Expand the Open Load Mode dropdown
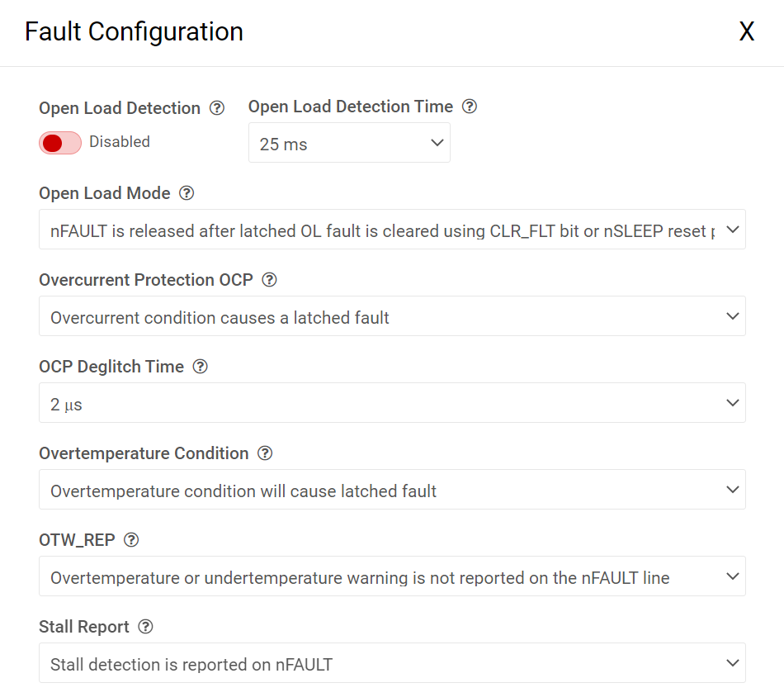Image resolution: width=784 pixels, height=697 pixels. pos(392,230)
